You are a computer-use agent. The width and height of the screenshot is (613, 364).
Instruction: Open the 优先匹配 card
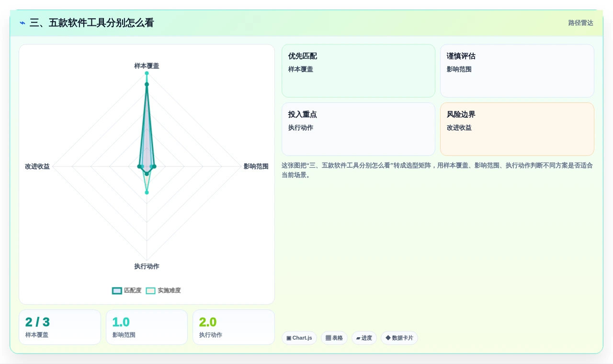tap(358, 71)
